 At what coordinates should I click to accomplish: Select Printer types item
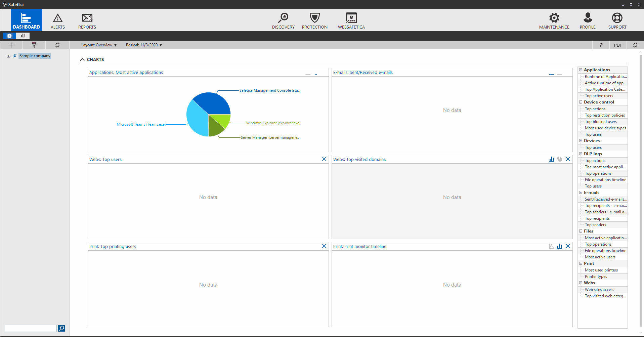pyautogui.click(x=596, y=277)
